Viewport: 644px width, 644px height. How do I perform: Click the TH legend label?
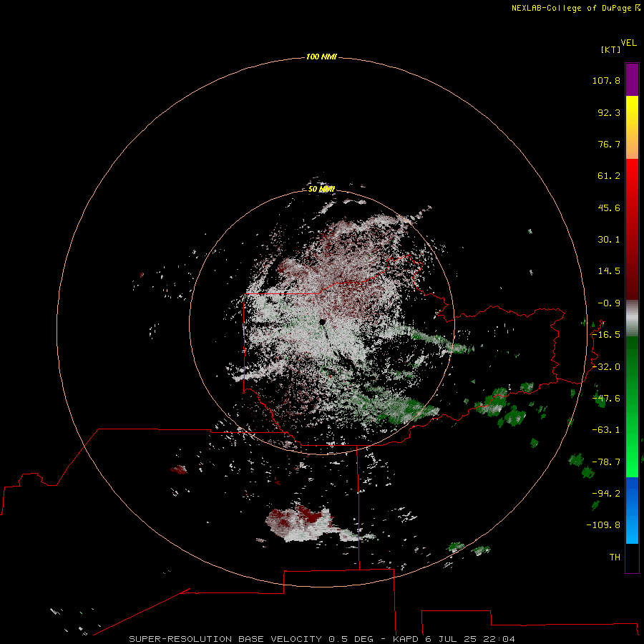click(x=615, y=557)
